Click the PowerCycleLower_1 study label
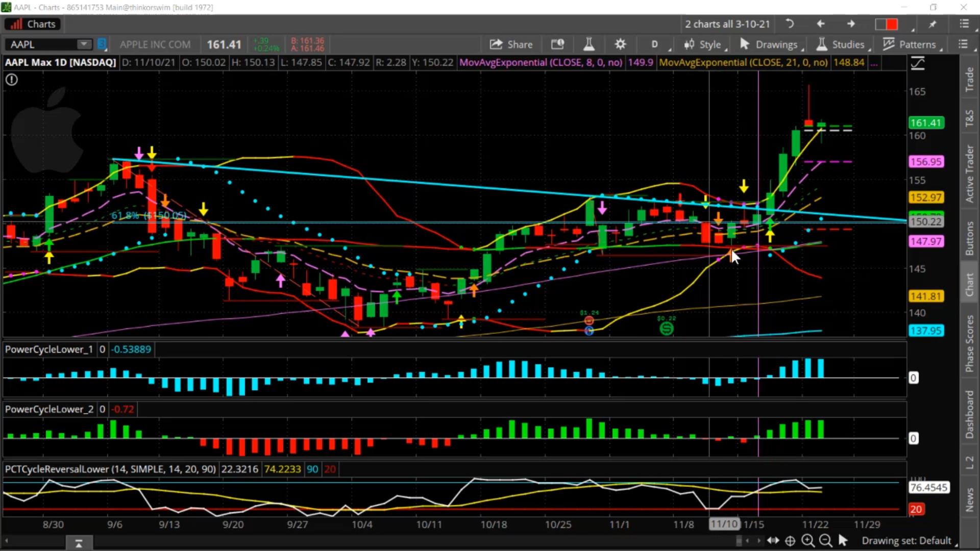 click(x=49, y=349)
